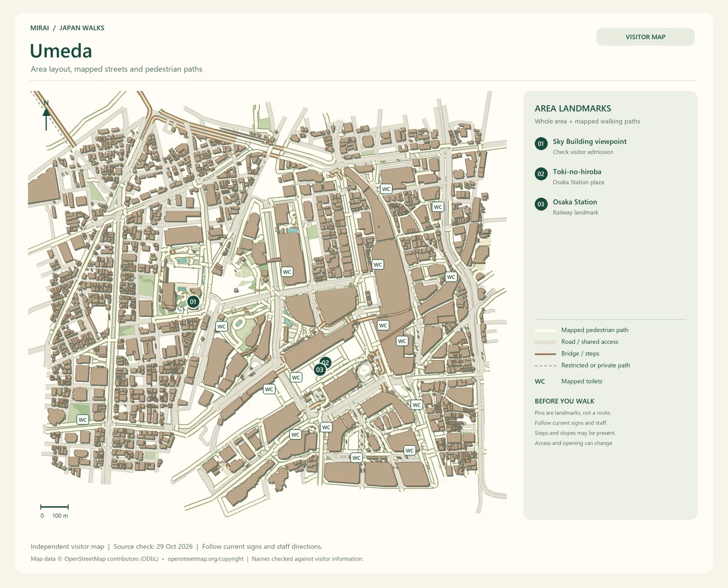Click 'Access and opening can change.' text
728x588 pixels.
[574, 443]
